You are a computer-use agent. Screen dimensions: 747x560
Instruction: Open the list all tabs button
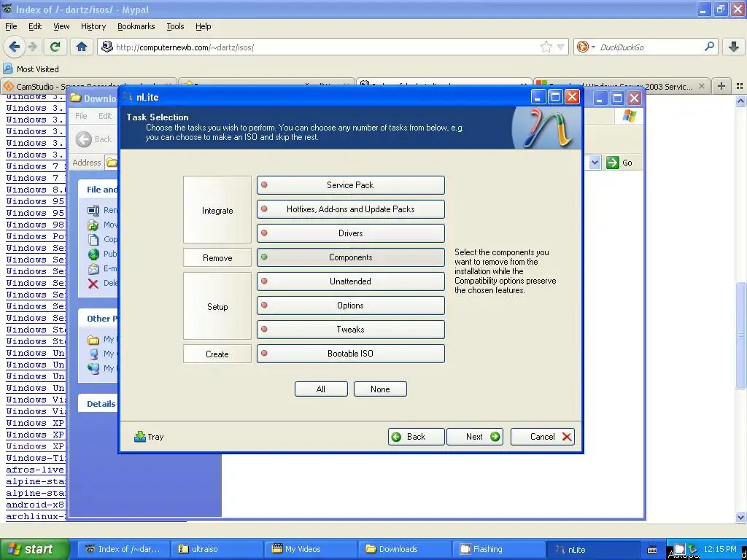pos(740,86)
